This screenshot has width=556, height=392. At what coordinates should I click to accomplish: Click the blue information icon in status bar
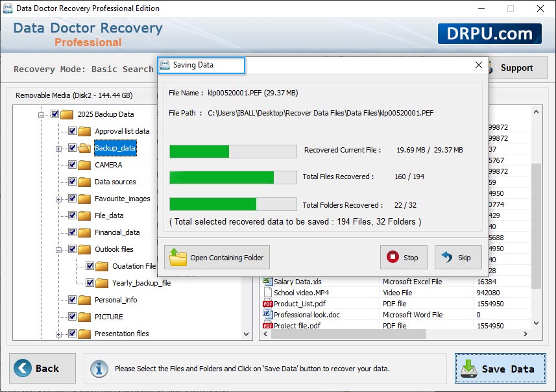pos(99,369)
